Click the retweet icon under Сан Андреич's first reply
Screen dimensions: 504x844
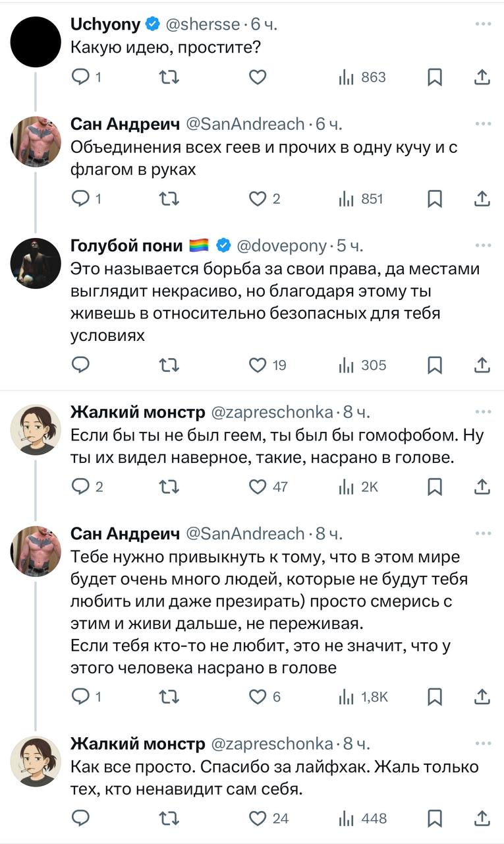(169, 196)
